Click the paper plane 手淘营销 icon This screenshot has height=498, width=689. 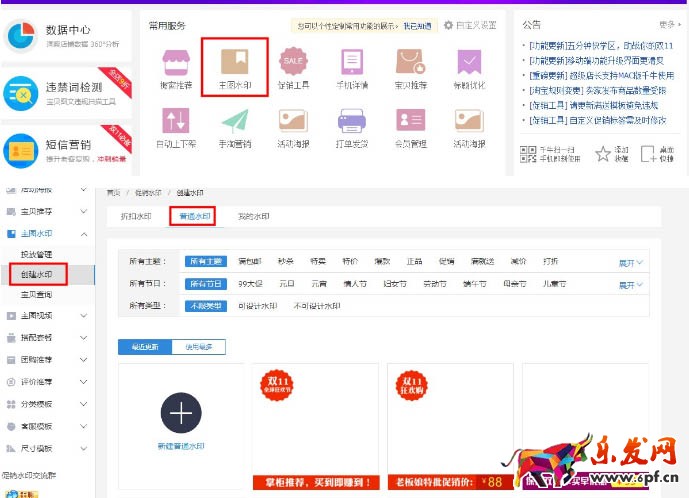234,121
